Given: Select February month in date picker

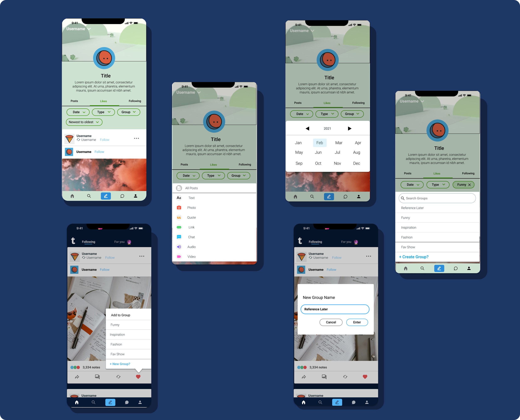Looking at the screenshot, I should coord(320,143).
